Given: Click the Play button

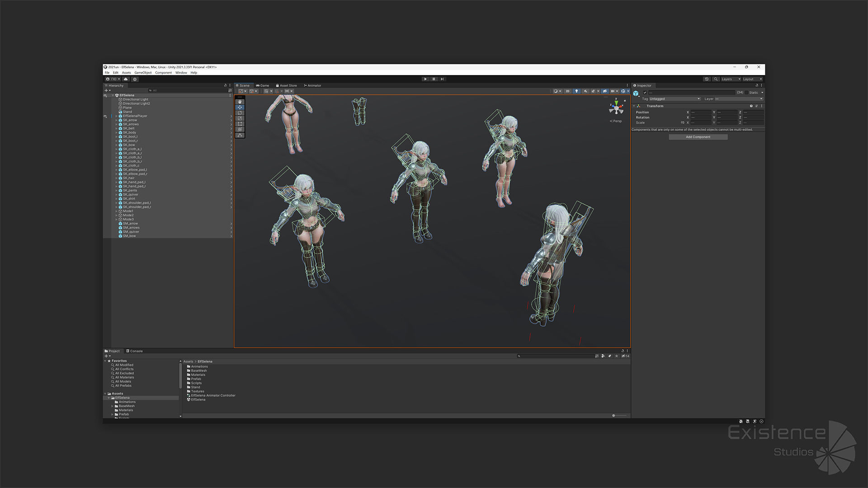Looking at the screenshot, I should (x=425, y=79).
